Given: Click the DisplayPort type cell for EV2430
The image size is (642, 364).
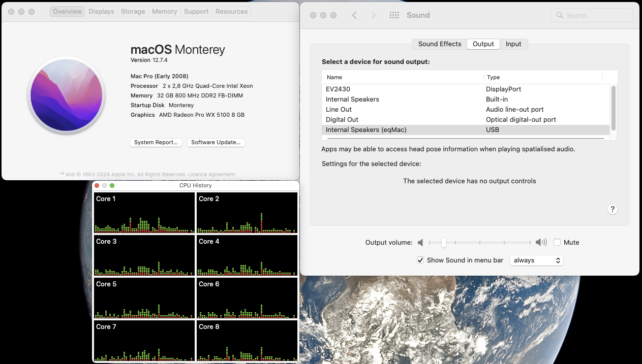Looking at the screenshot, I should pyautogui.click(x=504, y=89).
